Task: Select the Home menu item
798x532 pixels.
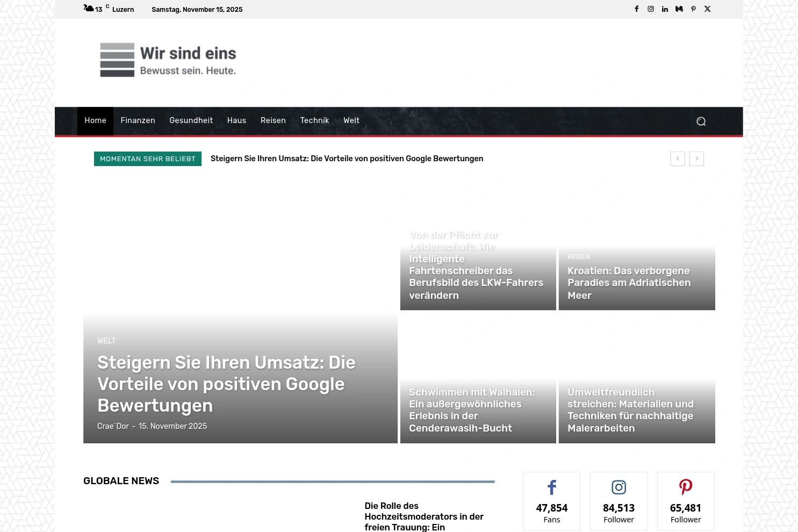Action: pos(95,120)
